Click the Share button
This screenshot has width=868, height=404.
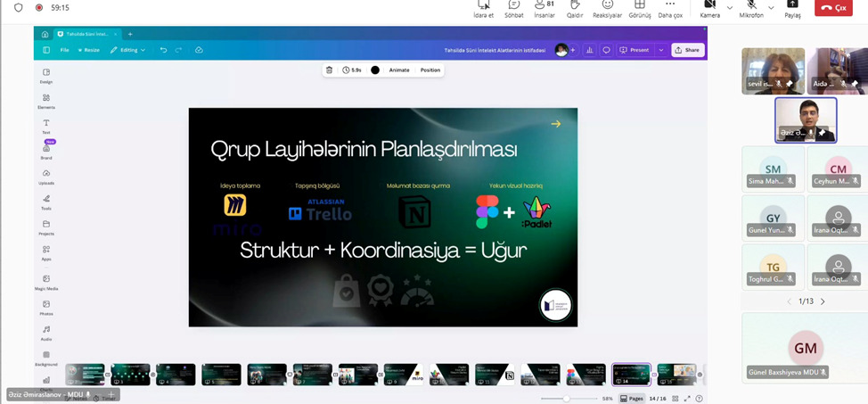687,50
